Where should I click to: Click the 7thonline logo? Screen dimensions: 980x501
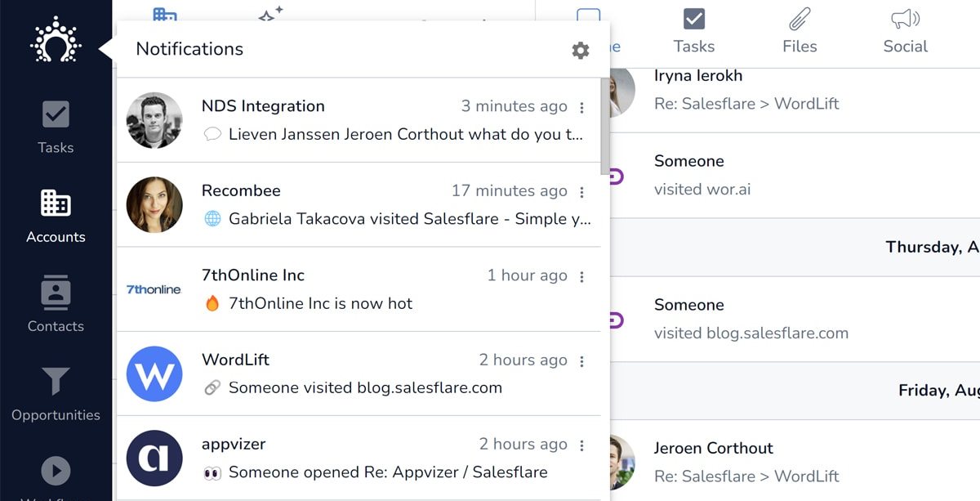click(154, 289)
